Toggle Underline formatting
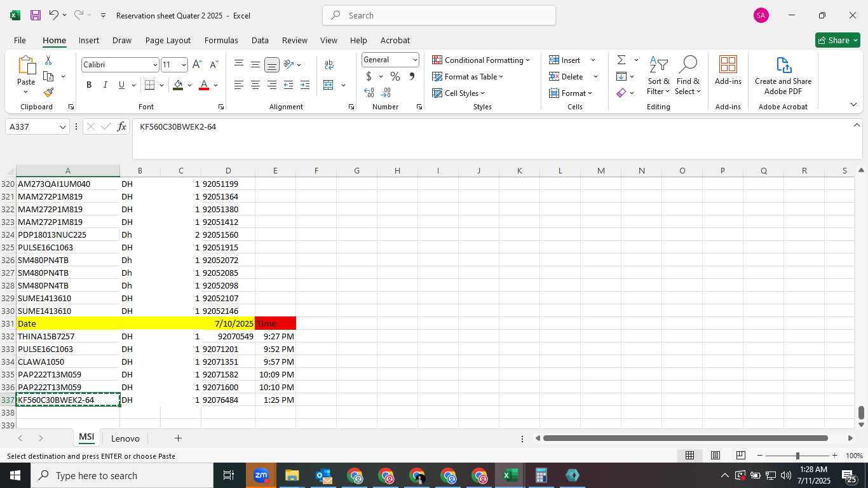Viewport: 868px width, 488px height. click(121, 85)
